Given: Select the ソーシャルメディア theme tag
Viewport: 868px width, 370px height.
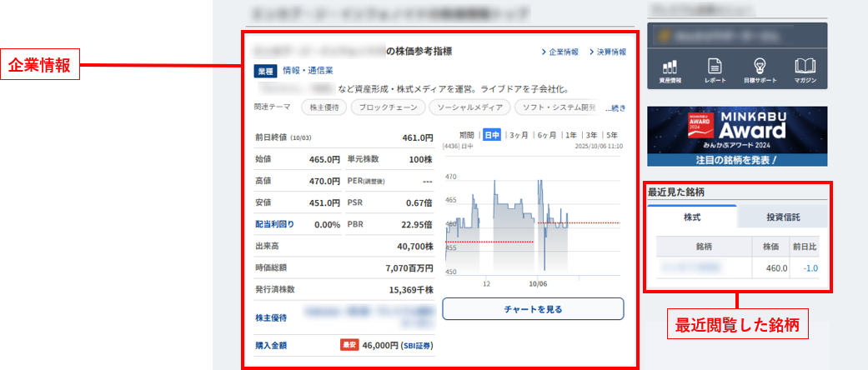Looking at the screenshot, I should click(469, 107).
